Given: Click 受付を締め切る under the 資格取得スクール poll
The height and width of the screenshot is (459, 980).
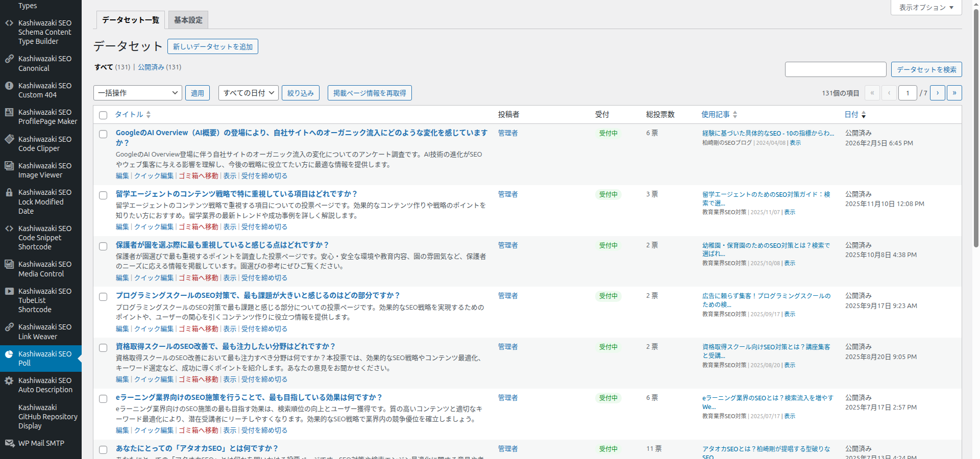Looking at the screenshot, I should [x=264, y=379].
